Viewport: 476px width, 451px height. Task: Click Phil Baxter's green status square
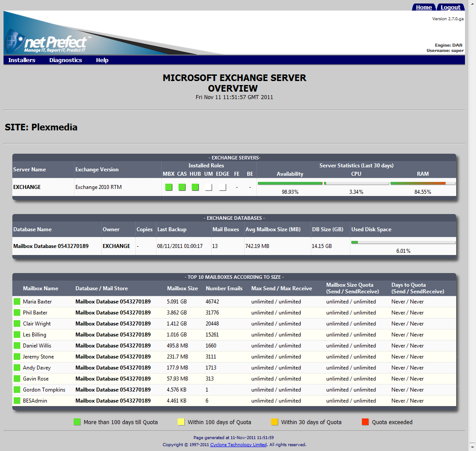pyautogui.click(x=17, y=312)
